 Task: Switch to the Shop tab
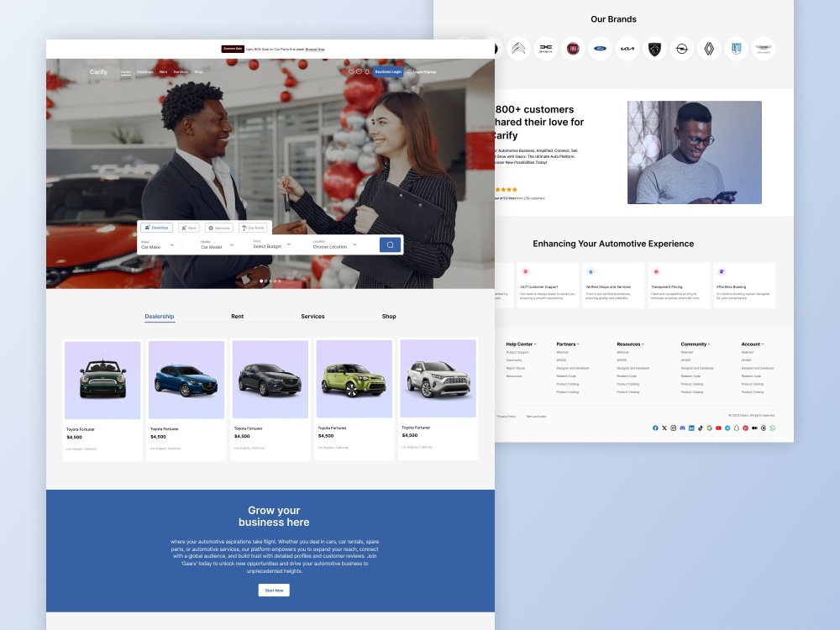[389, 317]
